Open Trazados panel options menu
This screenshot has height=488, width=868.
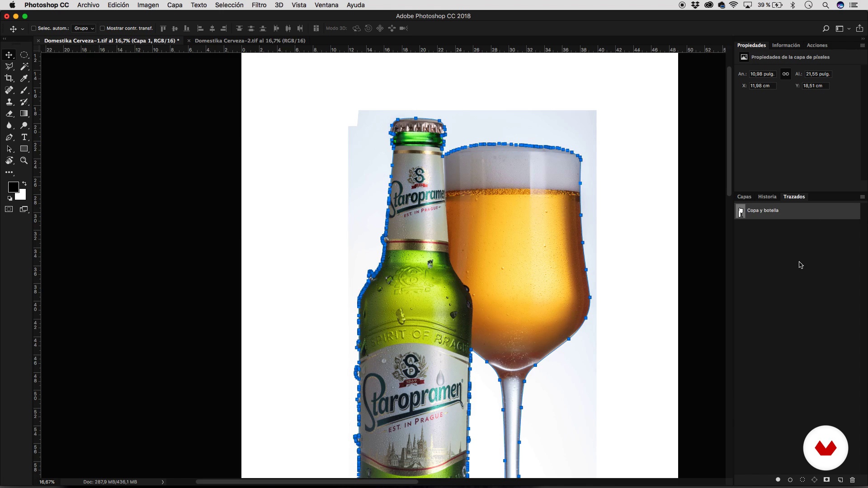pyautogui.click(x=862, y=197)
